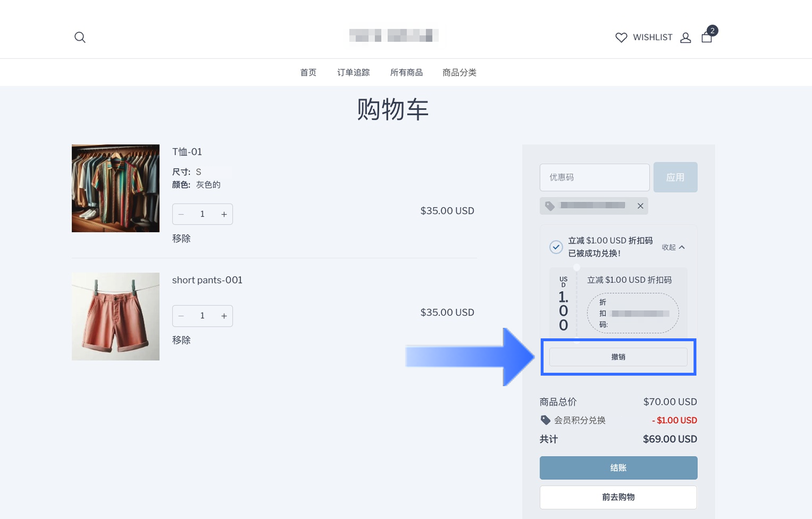The height and width of the screenshot is (519, 812).
Task: Increase quantity of T恤-01
Action: click(224, 214)
